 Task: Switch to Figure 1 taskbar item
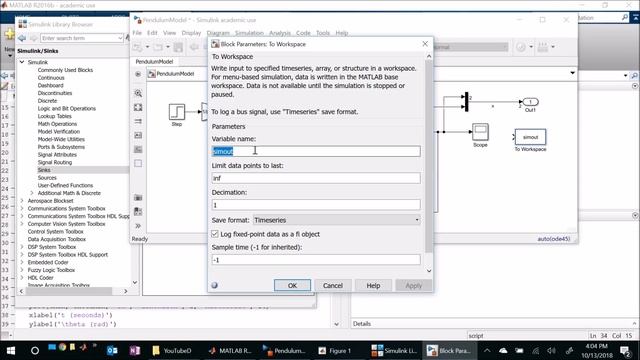pyautogui.click(x=335, y=350)
